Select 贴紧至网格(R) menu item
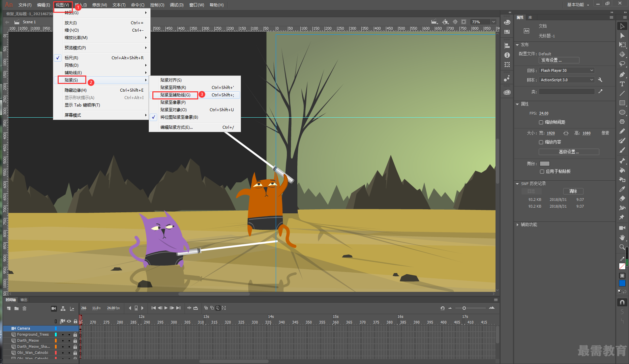Screen dimensions: 629x364 point(195,88)
